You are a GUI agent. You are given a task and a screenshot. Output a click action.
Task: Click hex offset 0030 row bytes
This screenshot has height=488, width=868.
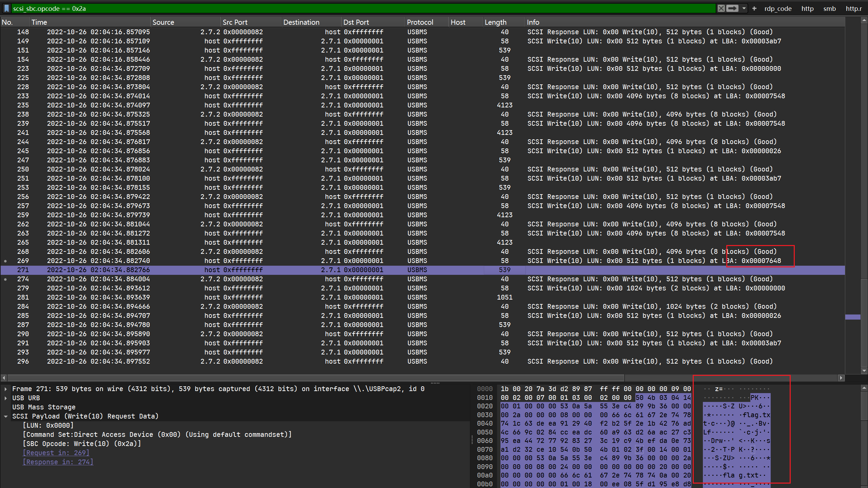(596, 415)
